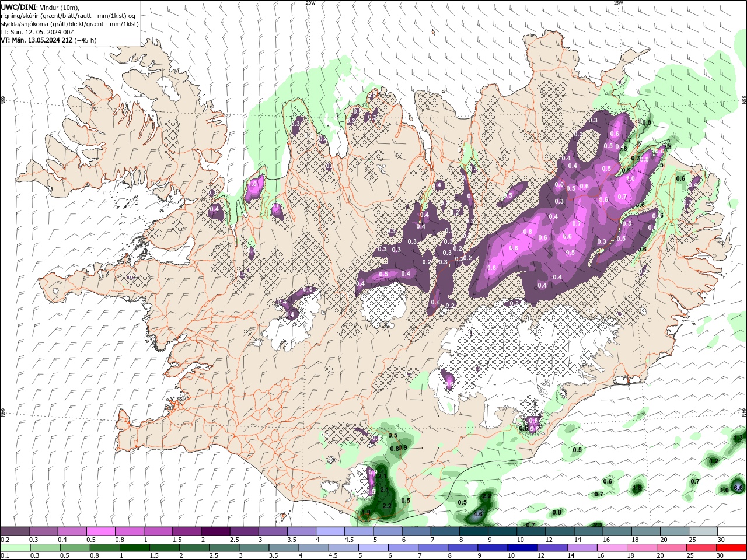Click the 6.6 rainfall value at the right edge
This screenshot has height=560, width=747.
coord(738,488)
